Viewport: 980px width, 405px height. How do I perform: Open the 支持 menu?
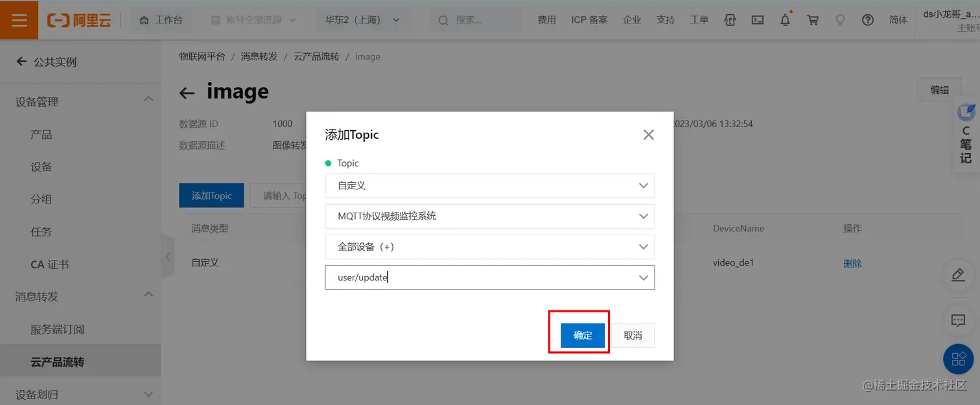point(666,20)
